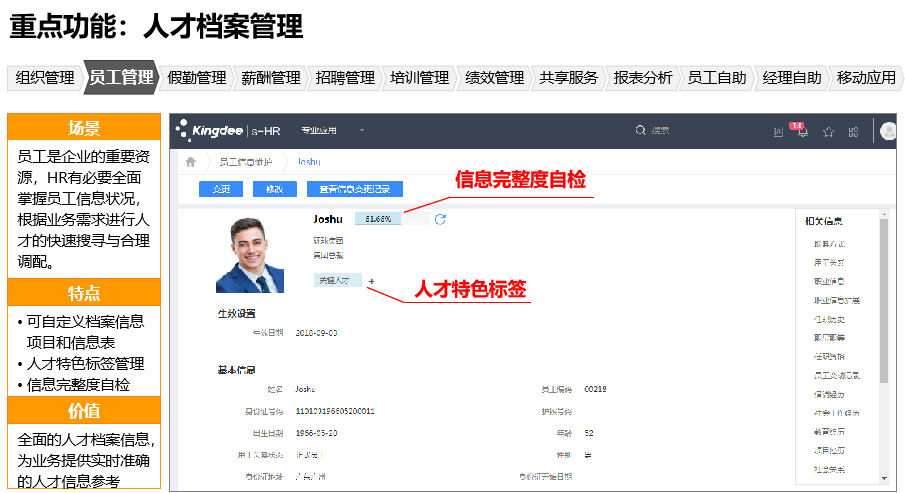Refresh the information completeness percentage
Image resolution: width=905 pixels, height=493 pixels.
pyautogui.click(x=440, y=219)
